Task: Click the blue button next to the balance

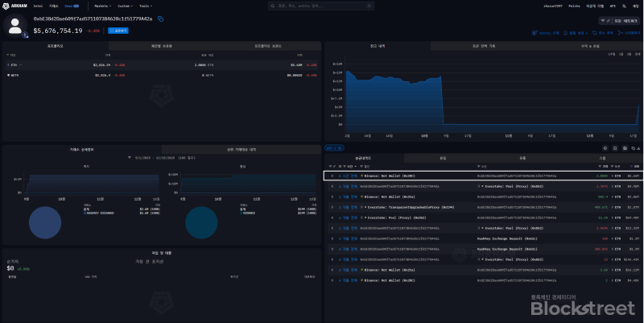Action: click(120, 31)
